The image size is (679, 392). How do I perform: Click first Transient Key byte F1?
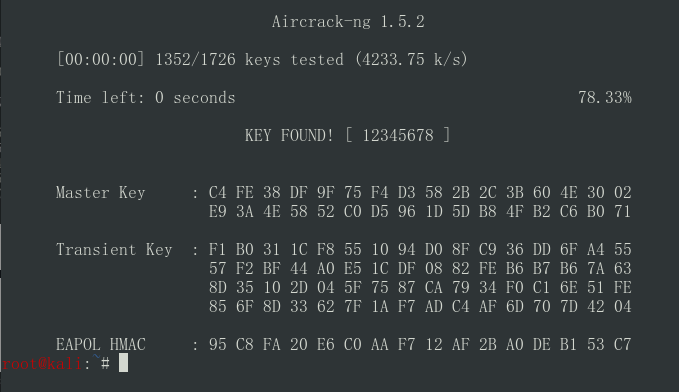217,250
